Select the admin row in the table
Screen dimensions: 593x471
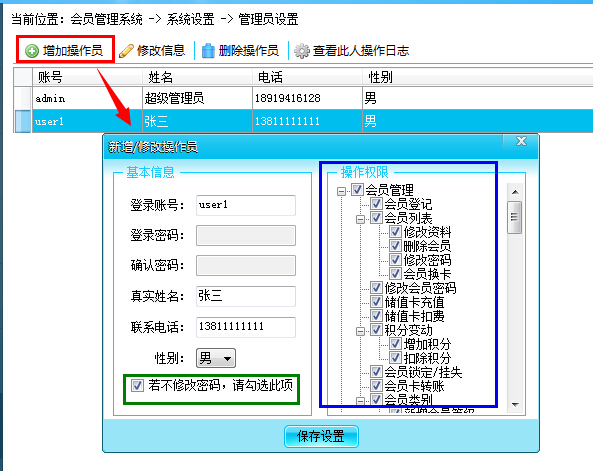(303, 98)
